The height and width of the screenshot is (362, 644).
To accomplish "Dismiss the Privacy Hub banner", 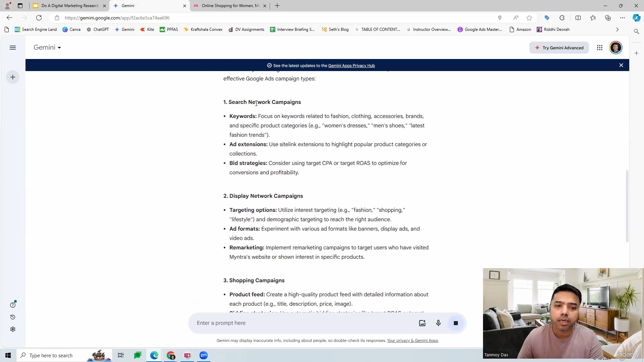I will [x=621, y=65].
